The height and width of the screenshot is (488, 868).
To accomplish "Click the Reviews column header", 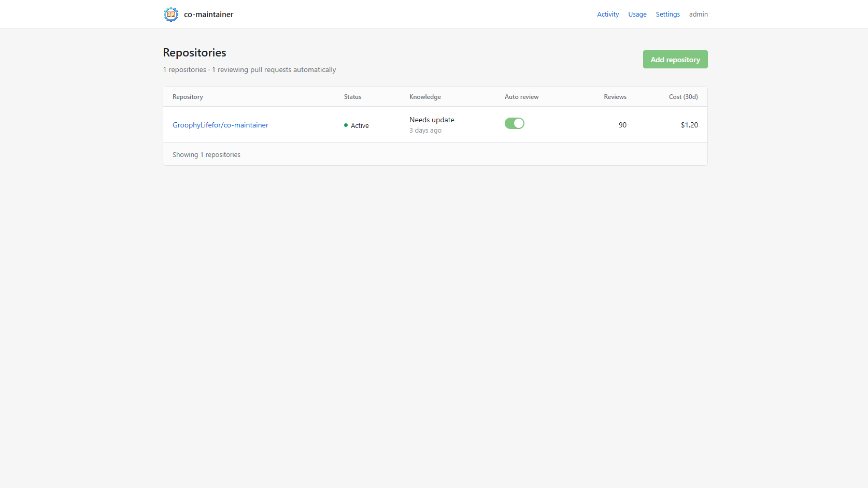I will [615, 97].
